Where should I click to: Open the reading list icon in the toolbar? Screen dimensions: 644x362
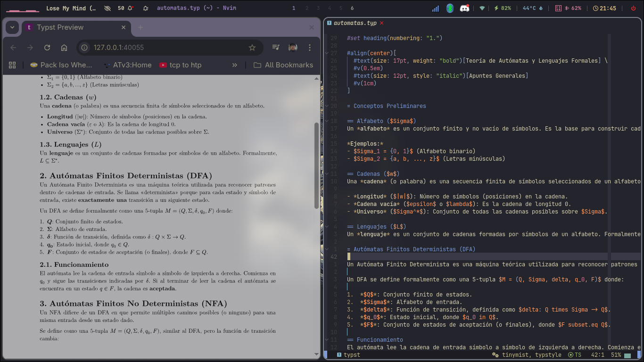(276, 47)
